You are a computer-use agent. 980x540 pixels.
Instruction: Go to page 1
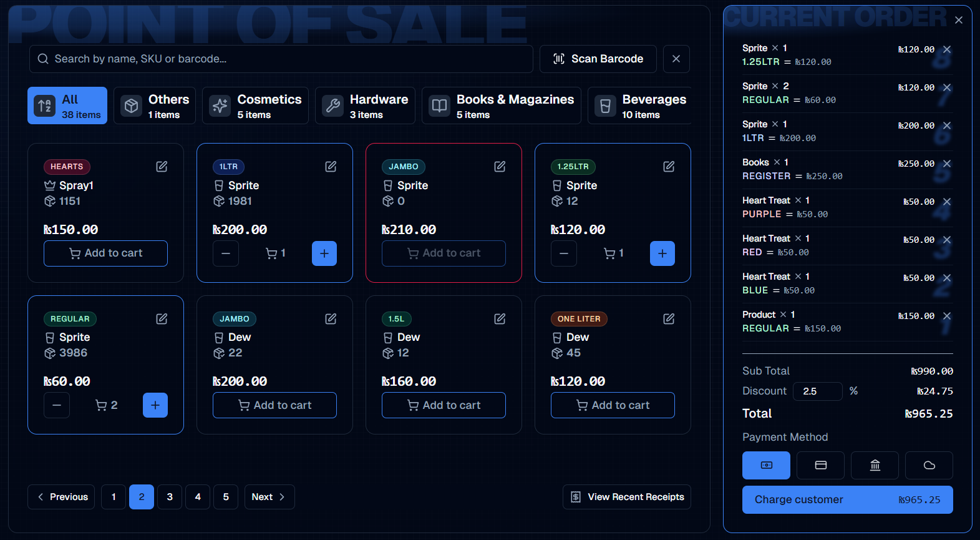click(114, 497)
